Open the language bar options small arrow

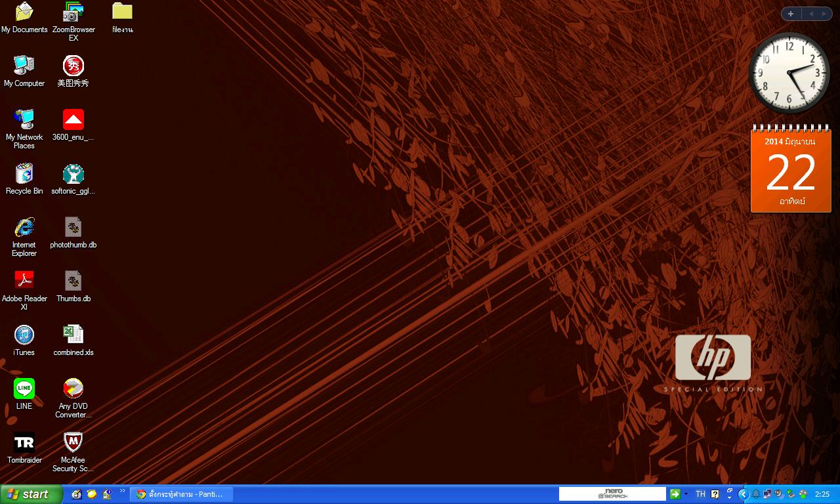(729, 498)
